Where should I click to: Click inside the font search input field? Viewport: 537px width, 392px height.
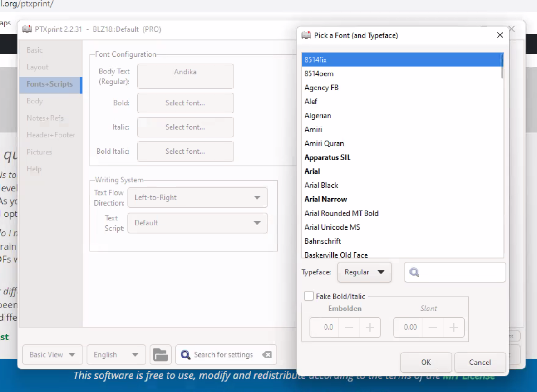458,272
